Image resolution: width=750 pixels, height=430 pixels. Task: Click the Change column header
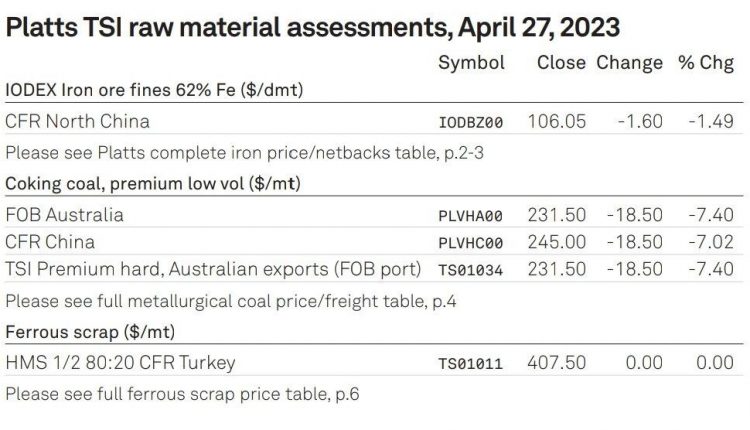[629, 63]
